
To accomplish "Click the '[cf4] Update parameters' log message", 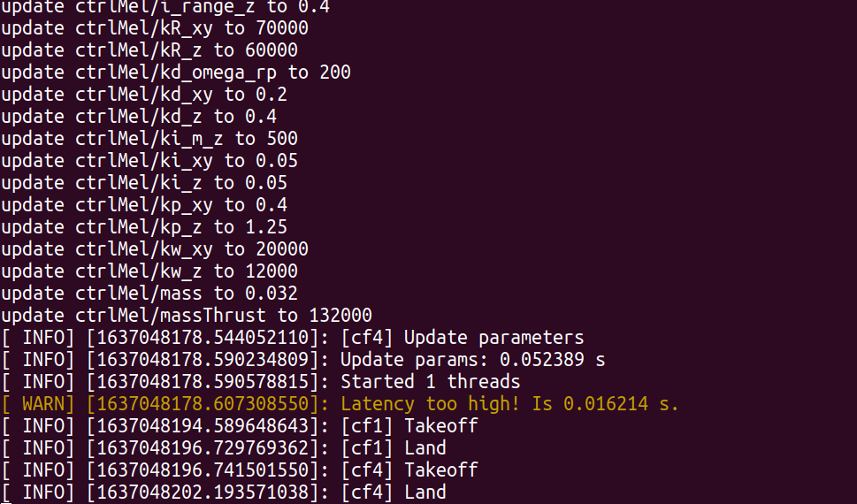I will [x=463, y=338].
